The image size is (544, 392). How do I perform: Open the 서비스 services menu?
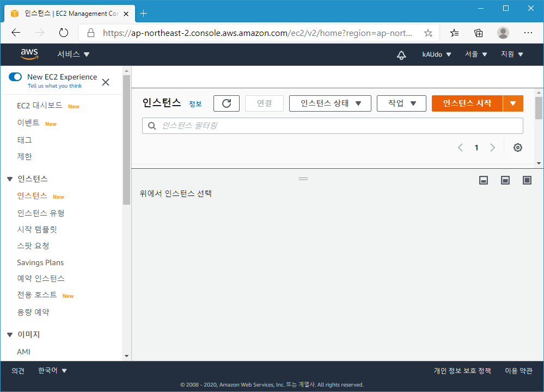pos(73,54)
